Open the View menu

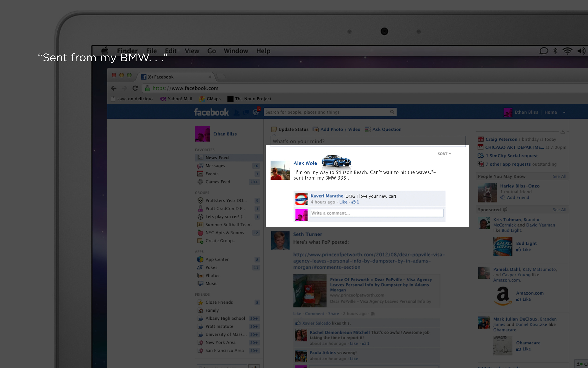192,51
